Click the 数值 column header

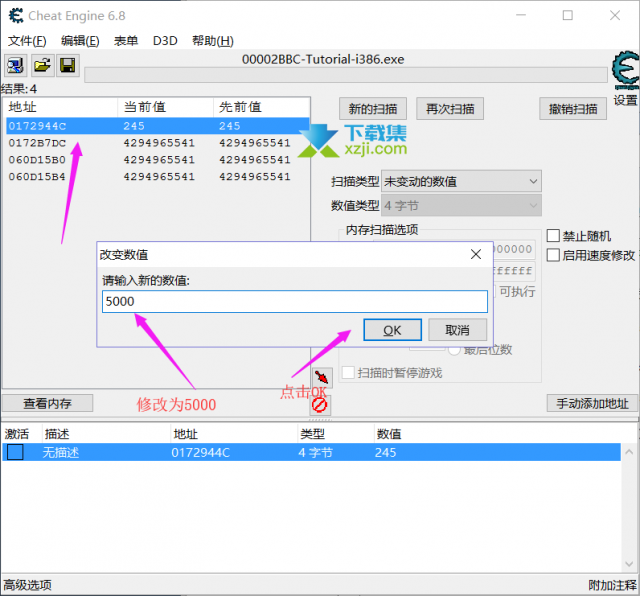[x=389, y=434]
